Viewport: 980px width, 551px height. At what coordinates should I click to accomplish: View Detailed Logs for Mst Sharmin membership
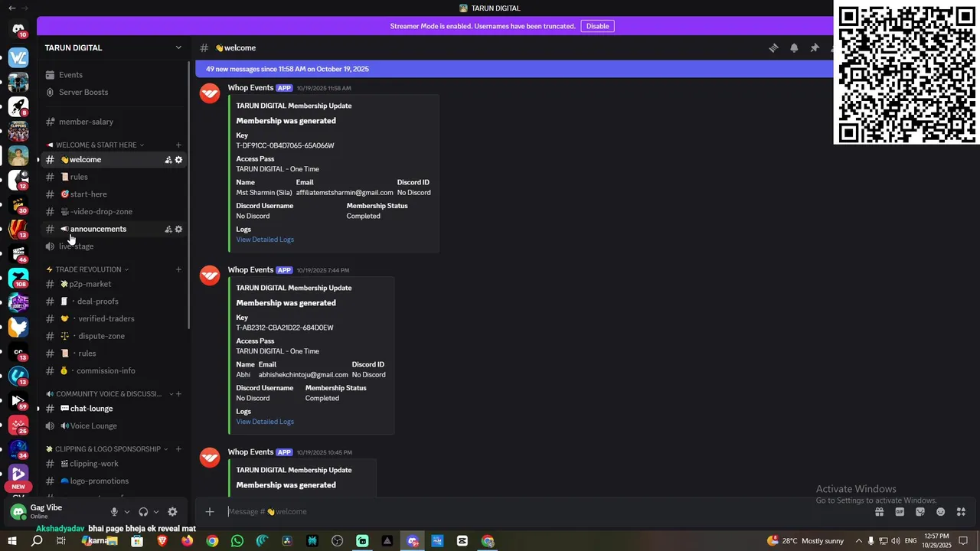(265, 240)
